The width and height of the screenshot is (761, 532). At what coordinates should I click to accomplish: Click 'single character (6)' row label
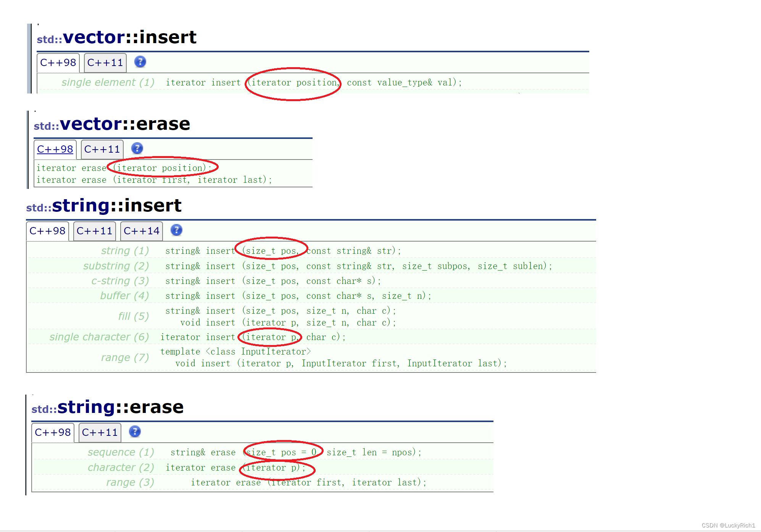pos(99,337)
